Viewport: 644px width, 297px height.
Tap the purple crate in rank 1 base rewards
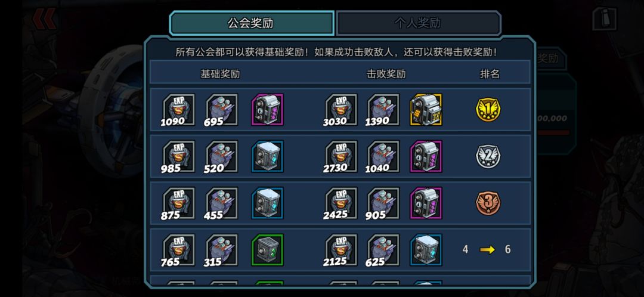pos(267,110)
